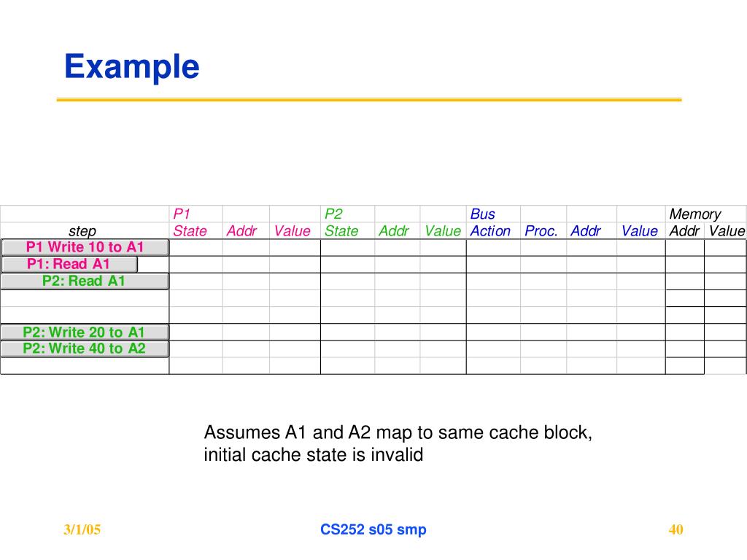Click the cache block assumption note text
Screen dimensions: 747x560
coord(398,443)
